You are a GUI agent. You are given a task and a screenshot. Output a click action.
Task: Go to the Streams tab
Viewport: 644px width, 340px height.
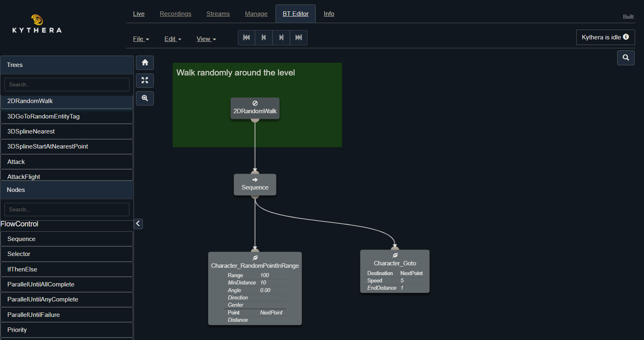218,14
